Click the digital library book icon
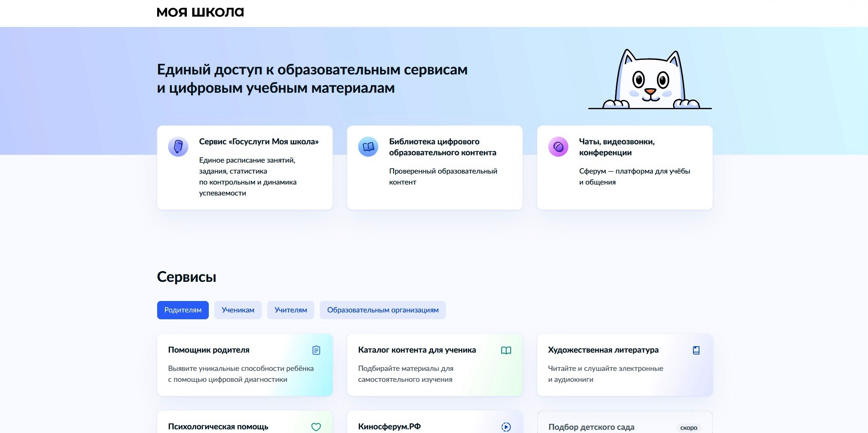This screenshot has width=868, height=433. click(x=368, y=147)
